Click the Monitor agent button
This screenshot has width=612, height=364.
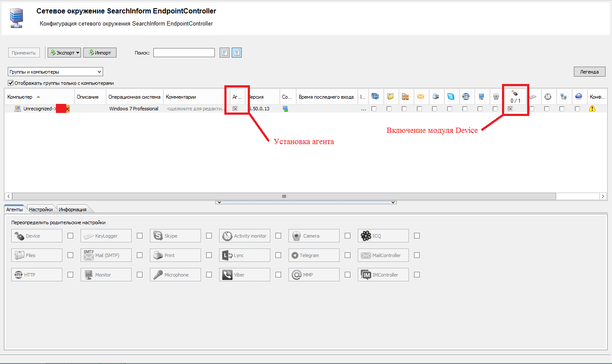106,275
